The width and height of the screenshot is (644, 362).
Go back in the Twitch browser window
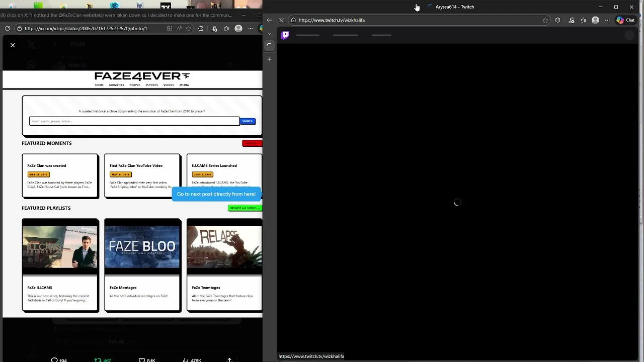click(269, 20)
